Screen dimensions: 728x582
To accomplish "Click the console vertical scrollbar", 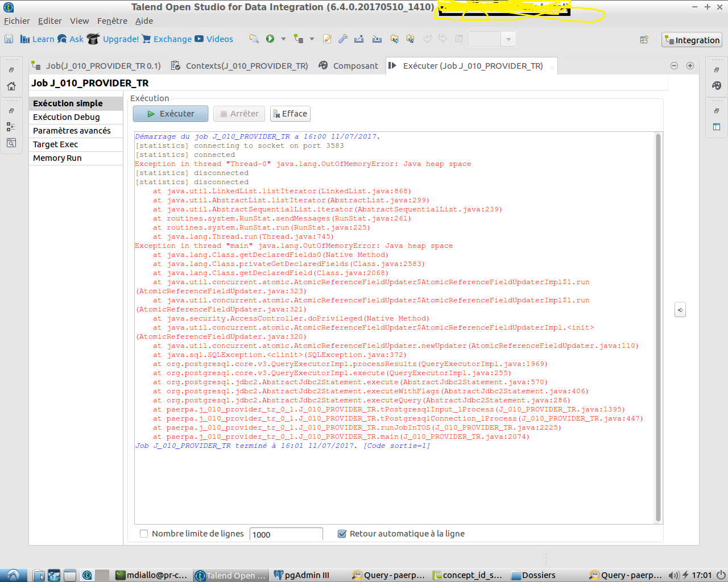I will (659, 328).
